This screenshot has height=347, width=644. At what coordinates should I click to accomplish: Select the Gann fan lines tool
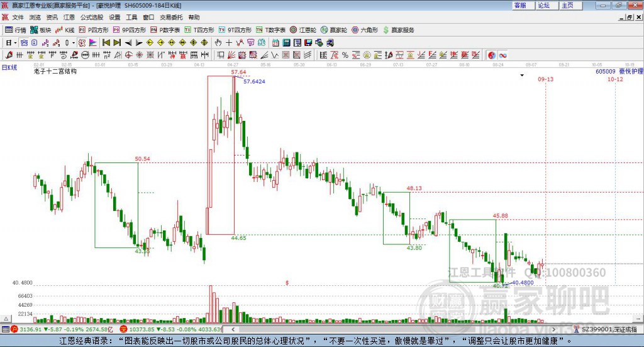coord(231,55)
